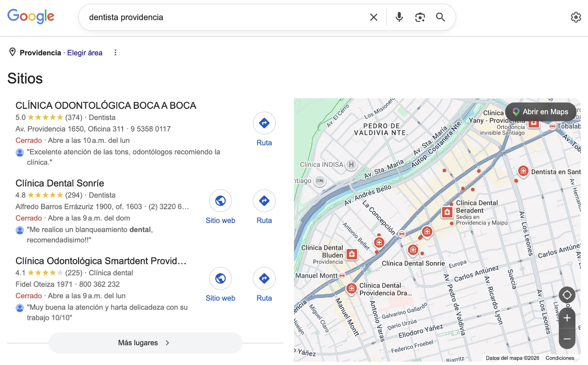Expand results with Más lugares button
The width and height of the screenshot is (588, 365).
tap(145, 343)
